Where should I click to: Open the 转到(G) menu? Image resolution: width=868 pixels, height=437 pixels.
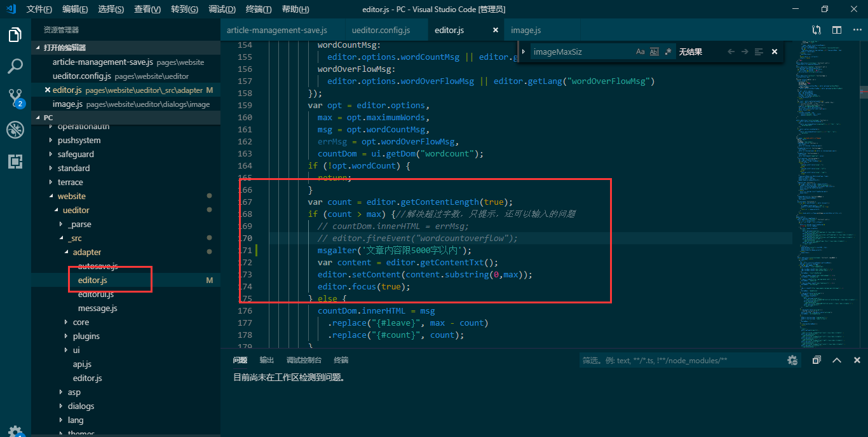(184, 9)
